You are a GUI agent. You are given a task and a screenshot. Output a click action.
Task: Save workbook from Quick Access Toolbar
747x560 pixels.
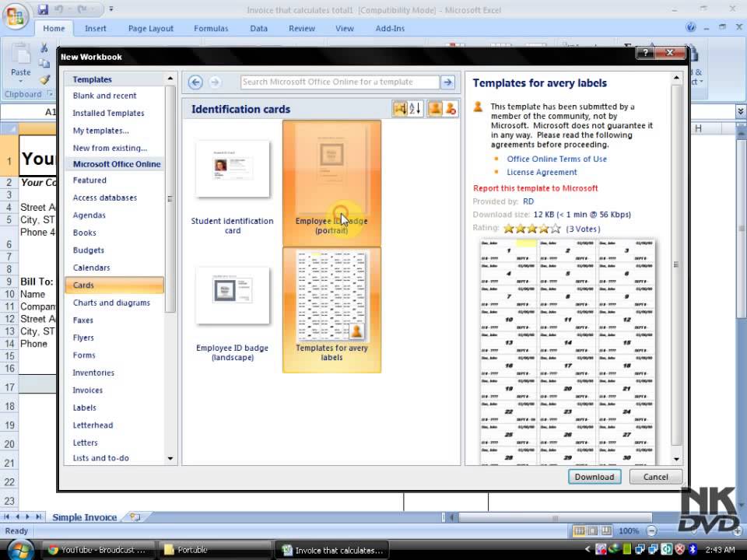[43, 9]
